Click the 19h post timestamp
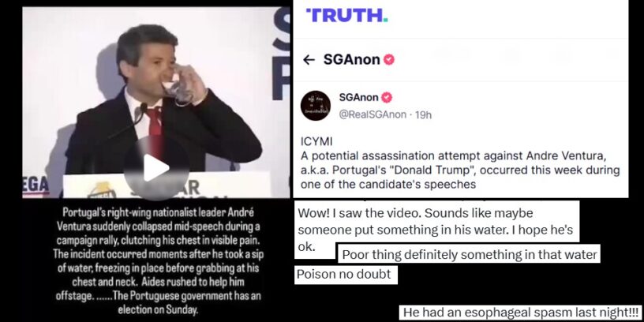The width and height of the screenshot is (644, 322). (x=423, y=114)
